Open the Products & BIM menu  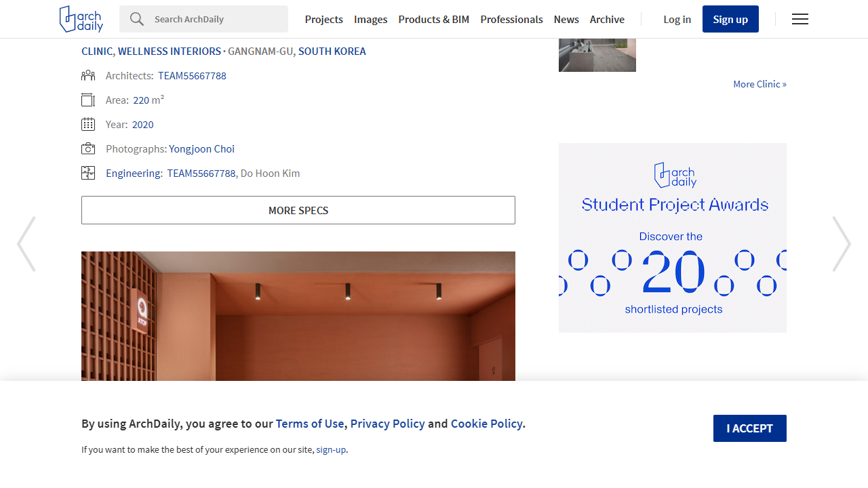433,19
